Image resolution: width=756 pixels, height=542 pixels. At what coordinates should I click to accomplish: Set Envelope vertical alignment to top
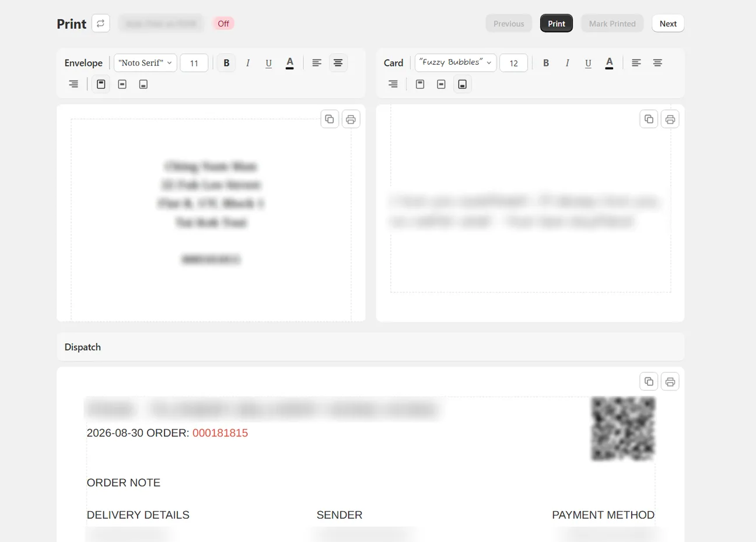[101, 84]
